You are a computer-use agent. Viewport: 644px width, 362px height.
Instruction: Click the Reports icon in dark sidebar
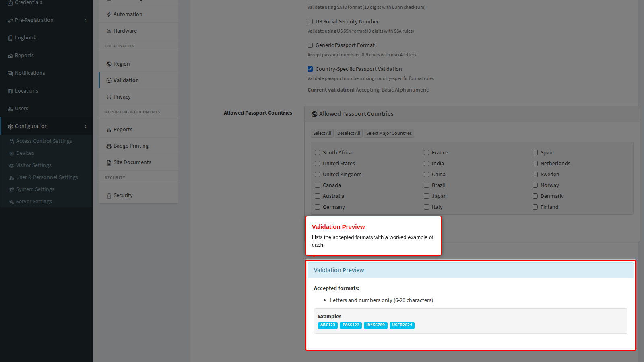(x=10, y=56)
